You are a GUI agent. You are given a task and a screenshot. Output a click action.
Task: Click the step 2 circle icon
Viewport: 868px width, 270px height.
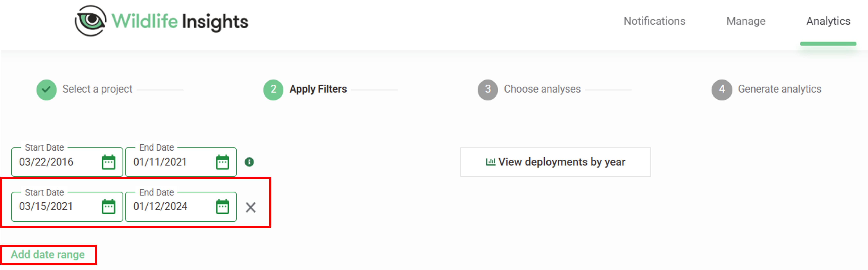[273, 90]
